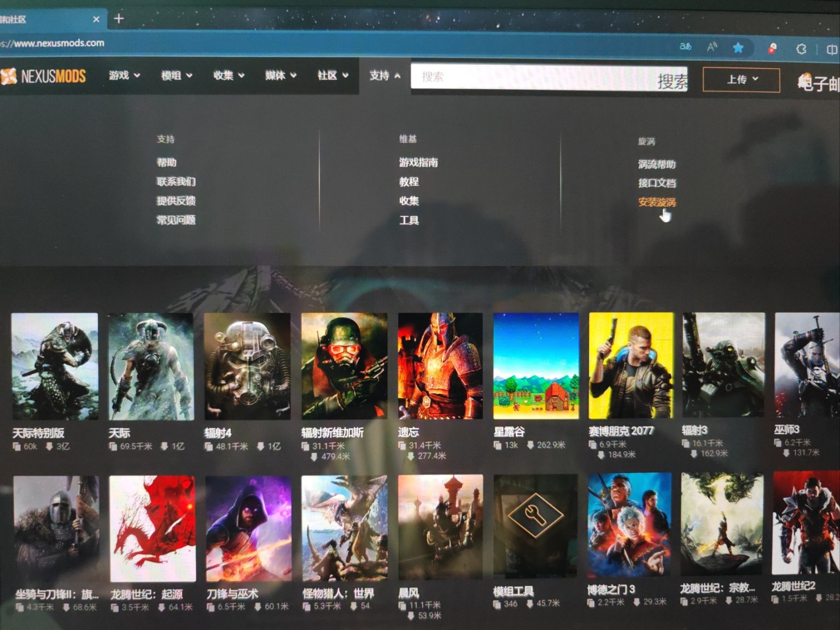Collapse the 支持 menu
Screen dimensions: 840x630
click(384, 75)
